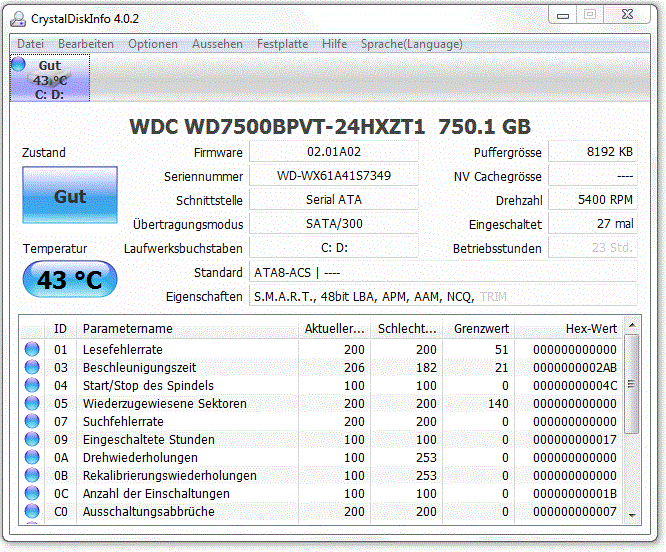Click the 27 mal power-on count field

tap(593, 223)
